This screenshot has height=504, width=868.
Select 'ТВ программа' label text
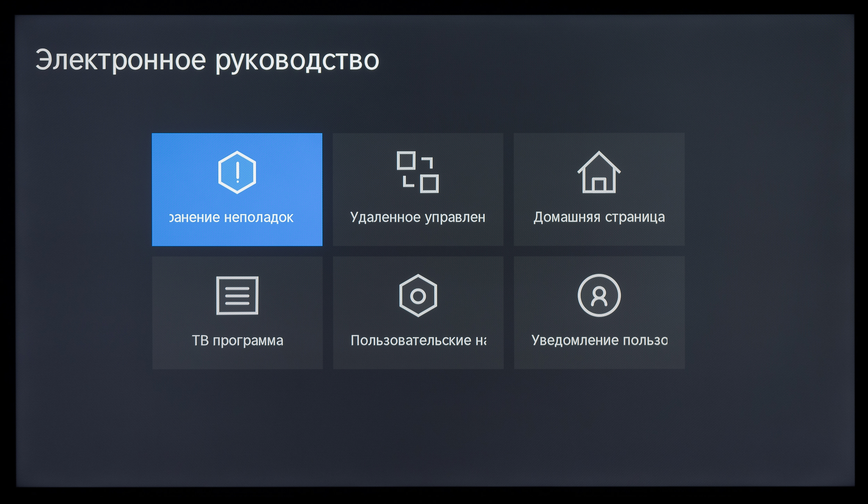[x=237, y=341]
